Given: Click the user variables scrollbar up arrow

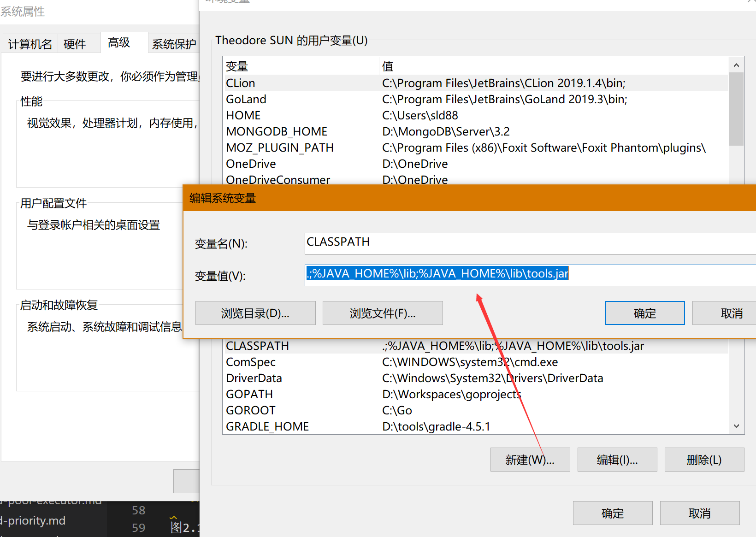Looking at the screenshot, I should tap(736, 65).
